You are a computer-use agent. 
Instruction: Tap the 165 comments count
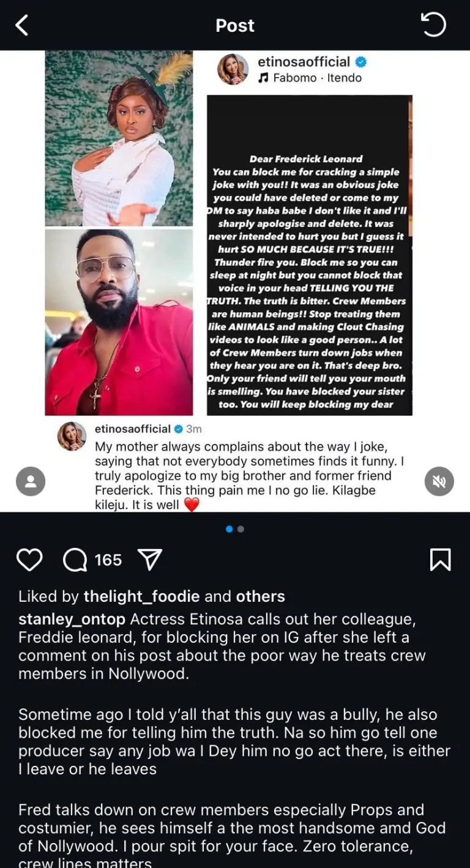[x=108, y=559]
